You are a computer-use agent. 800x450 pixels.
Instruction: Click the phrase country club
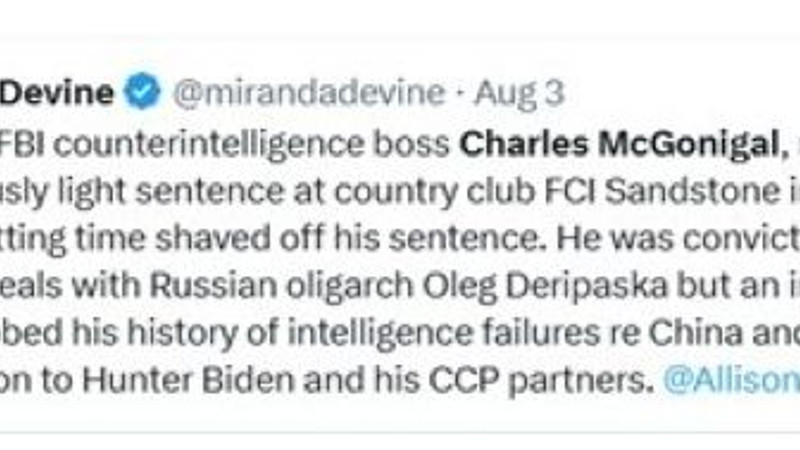(435, 192)
